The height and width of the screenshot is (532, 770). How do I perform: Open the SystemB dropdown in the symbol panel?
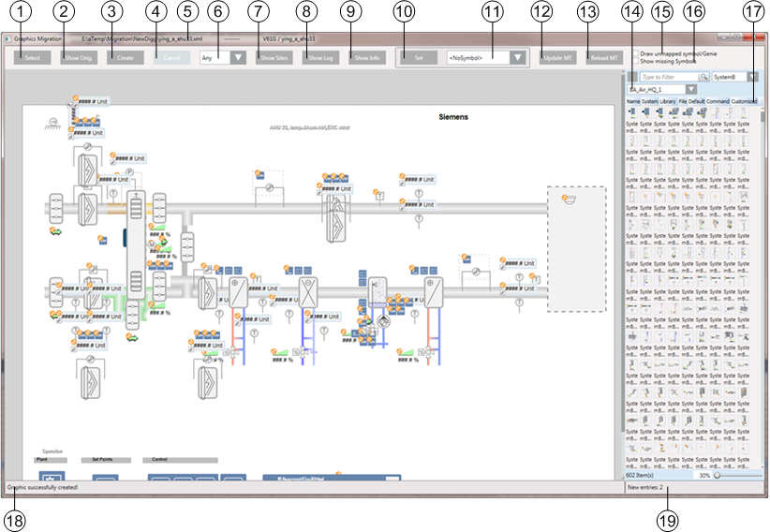751,77
